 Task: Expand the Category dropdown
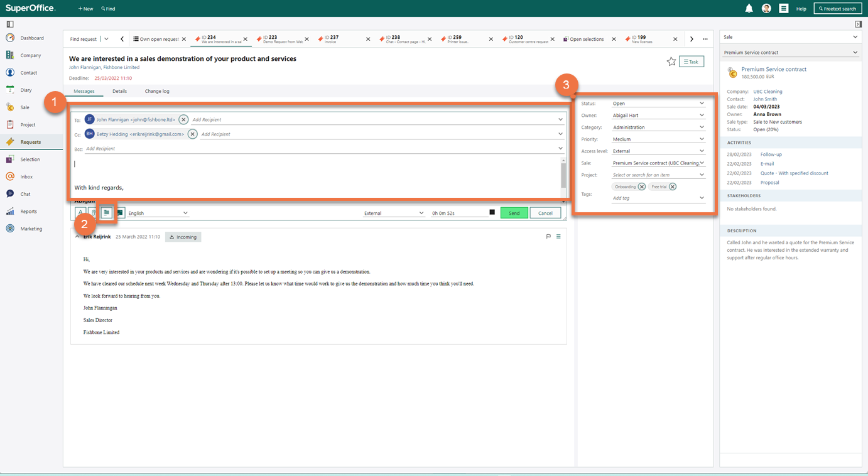coord(702,127)
